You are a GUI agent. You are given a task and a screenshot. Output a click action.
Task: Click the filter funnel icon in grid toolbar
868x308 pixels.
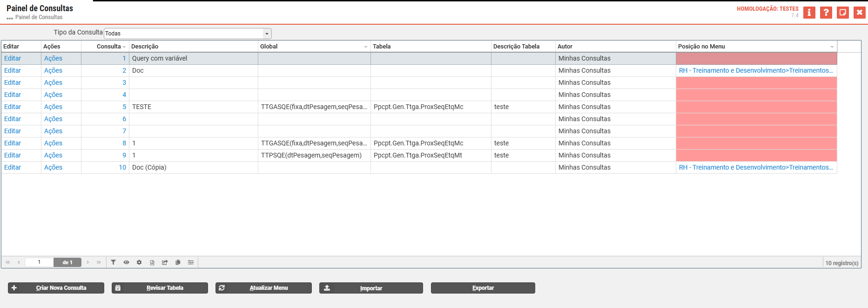pyautogui.click(x=113, y=262)
